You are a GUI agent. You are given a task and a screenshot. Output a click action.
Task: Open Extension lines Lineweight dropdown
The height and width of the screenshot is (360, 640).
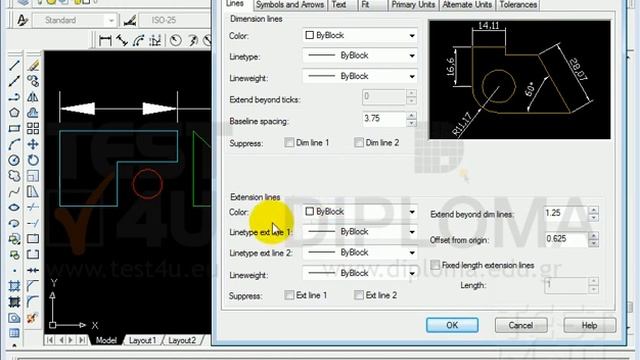360,273
